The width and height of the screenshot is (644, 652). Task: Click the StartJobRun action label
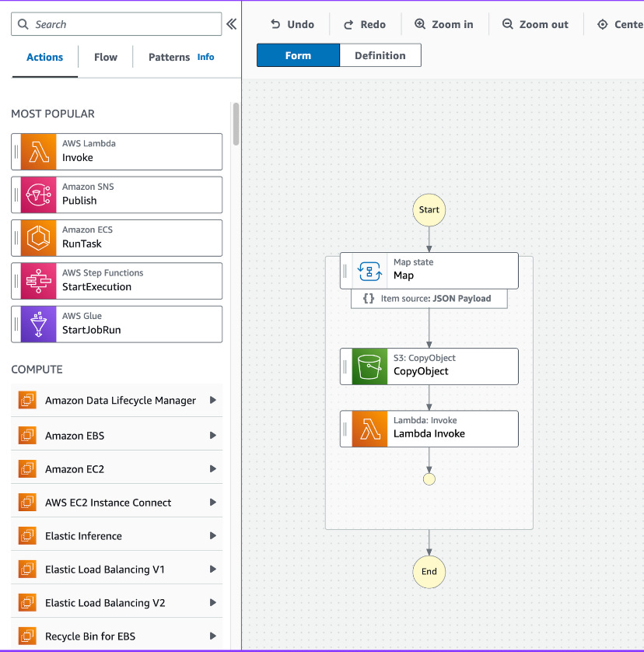click(92, 330)
